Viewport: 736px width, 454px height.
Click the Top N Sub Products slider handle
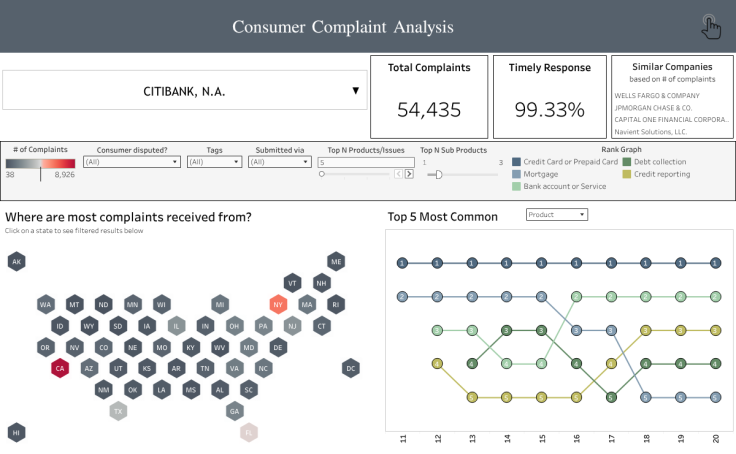click(434, 174)
